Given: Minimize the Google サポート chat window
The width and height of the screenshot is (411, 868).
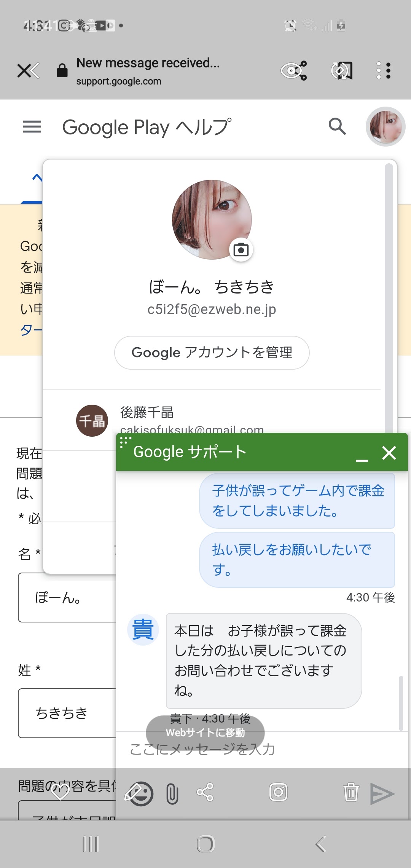Looking at the screenshot, I should pos(362,460).
